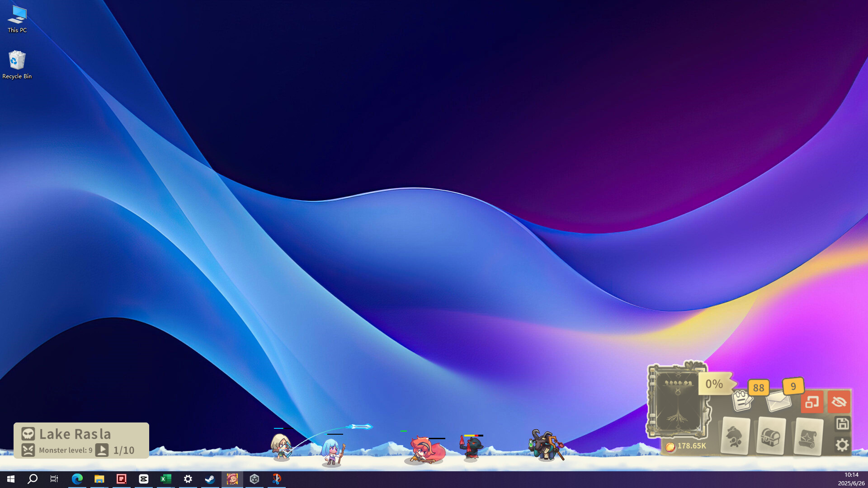Image resolution: width=868 pixels, height=488 pixels.
Task: Click the 0% progress banner
Action: point(714,385)
